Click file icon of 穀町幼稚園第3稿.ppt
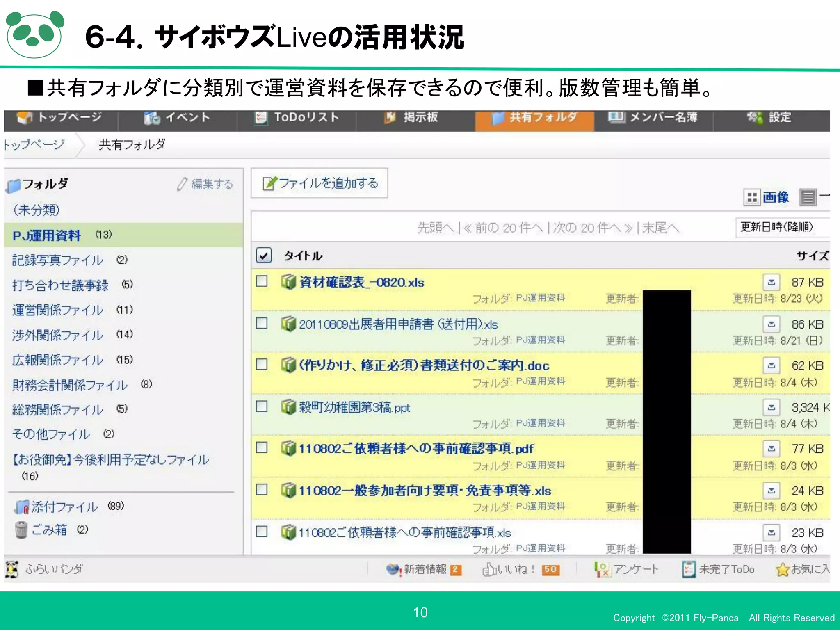Viewport: 840px width, 630px height. (289, 407)
